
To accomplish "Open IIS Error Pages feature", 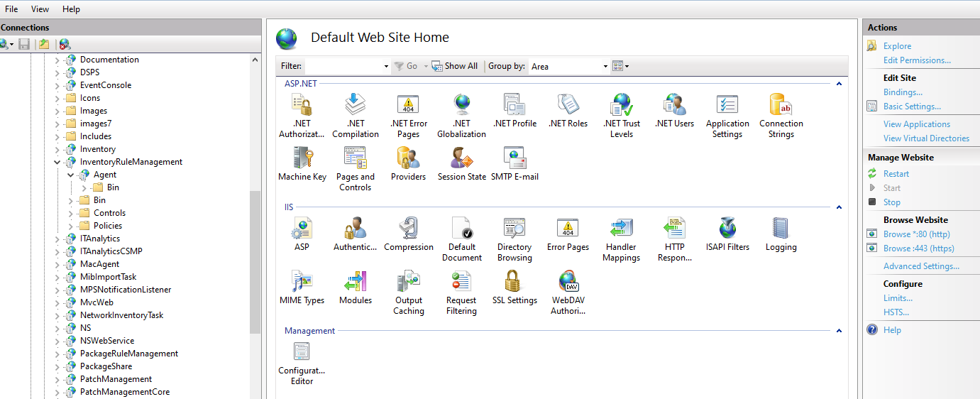I will (x=568, y=234).
